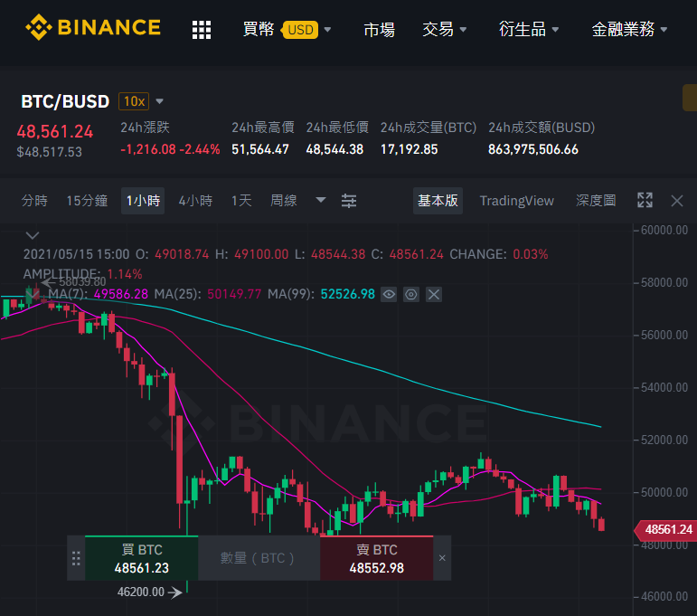This screenshot has height=616, width=697.
Task: Close the chart panel with X icon
Action: [x=677, y=201]
